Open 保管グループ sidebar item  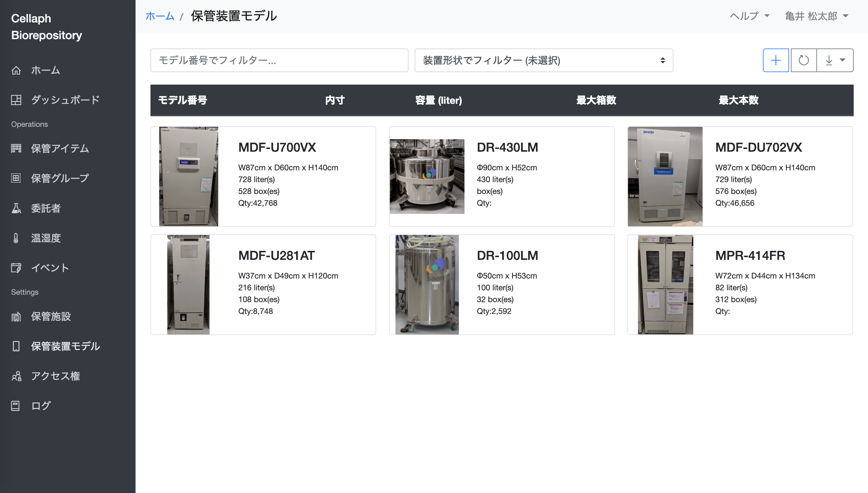tap(60, 178)
